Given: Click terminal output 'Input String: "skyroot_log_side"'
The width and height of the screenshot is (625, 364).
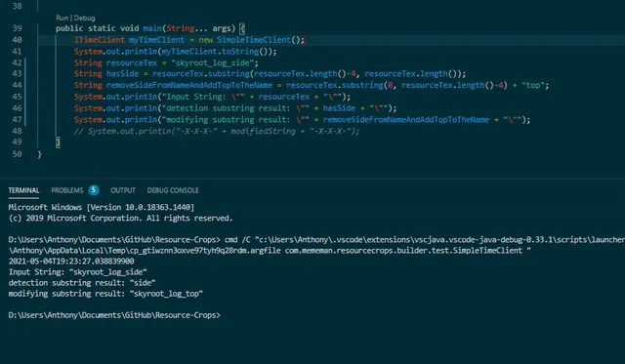Looking at the screenshot, I should 78,272.
